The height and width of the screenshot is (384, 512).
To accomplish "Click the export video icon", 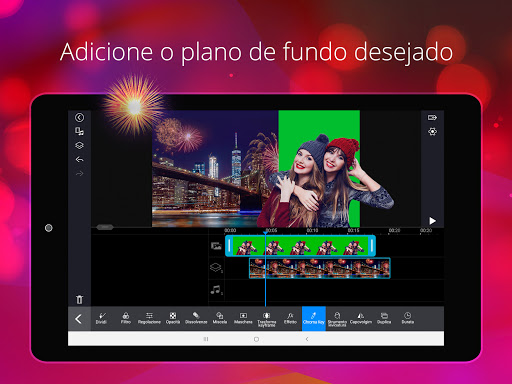I will coord(432,117).
